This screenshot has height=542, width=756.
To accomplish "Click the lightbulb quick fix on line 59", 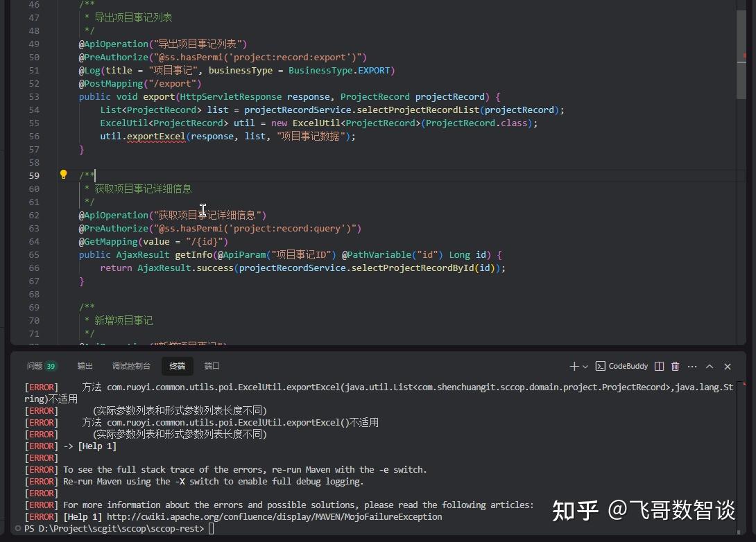I will 63,175.
